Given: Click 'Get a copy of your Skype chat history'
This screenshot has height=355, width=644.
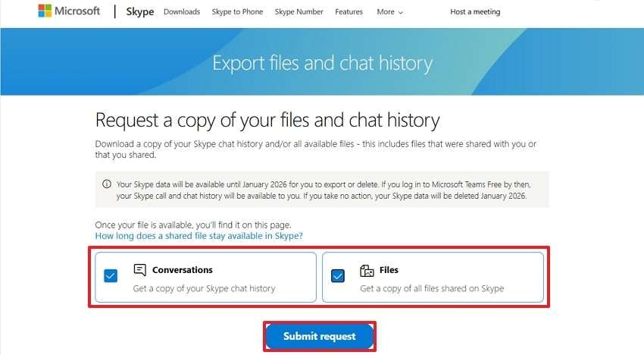Looking at the screenshot, I should 204,288.
